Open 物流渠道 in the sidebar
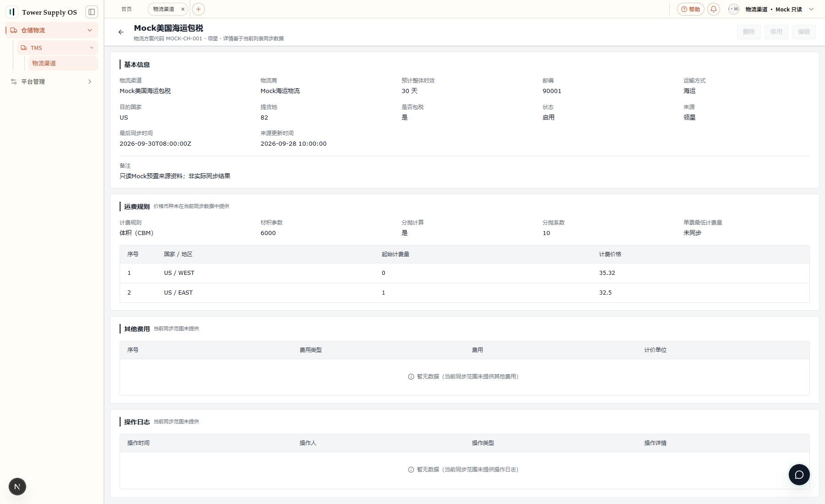Image resolution: width=825 pixels, height=504 pixels. 63,63
